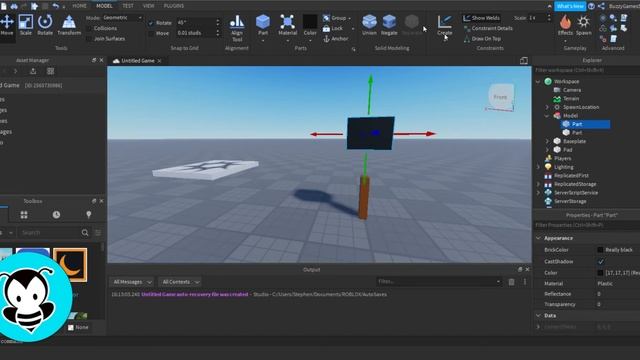
Task: Open the Toolbox Creations bulb tab
Action: click(x=89, y=215)
